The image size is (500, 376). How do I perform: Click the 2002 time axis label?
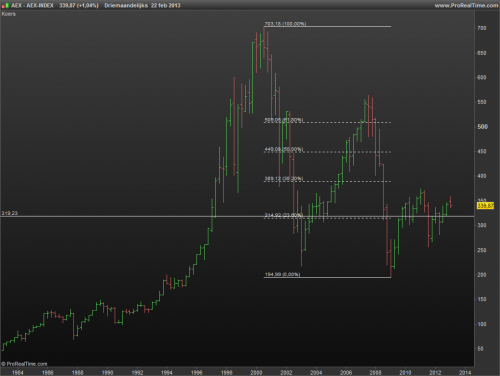(286, 372)
